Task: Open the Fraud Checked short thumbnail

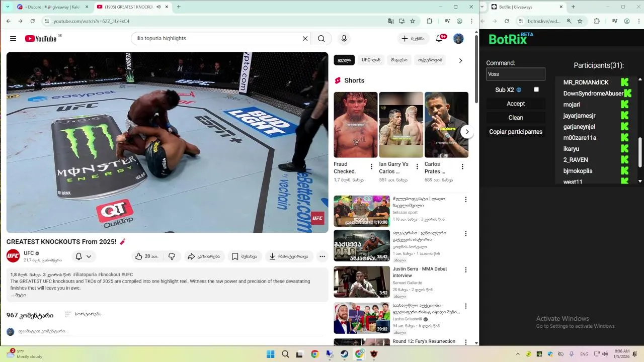Action: [x=355, y=125]
